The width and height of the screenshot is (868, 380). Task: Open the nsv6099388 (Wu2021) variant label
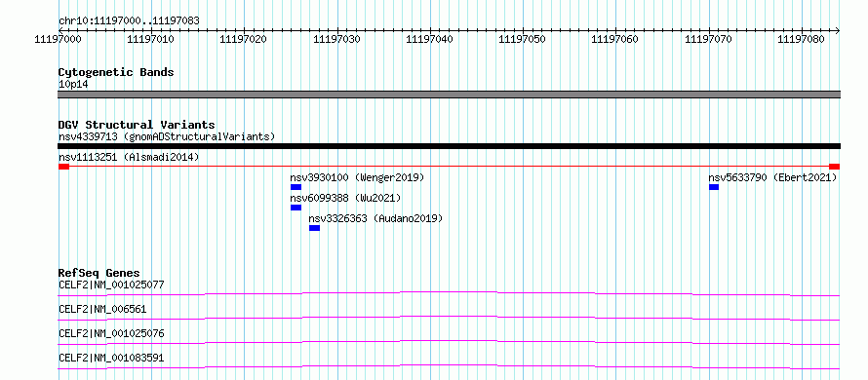[x=345, y=198]
